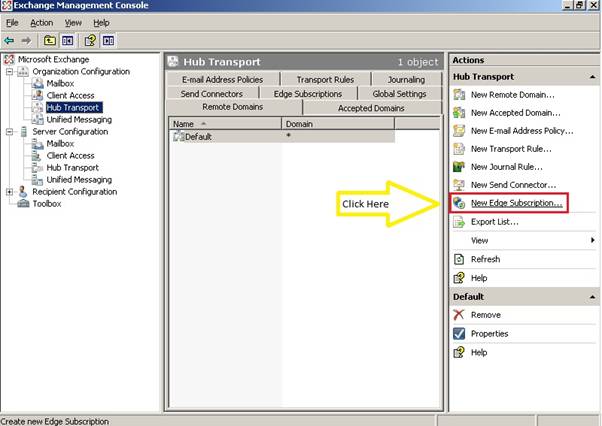Click the New Accepted Domain icon

pyautogui.click(x=459, y=112)
